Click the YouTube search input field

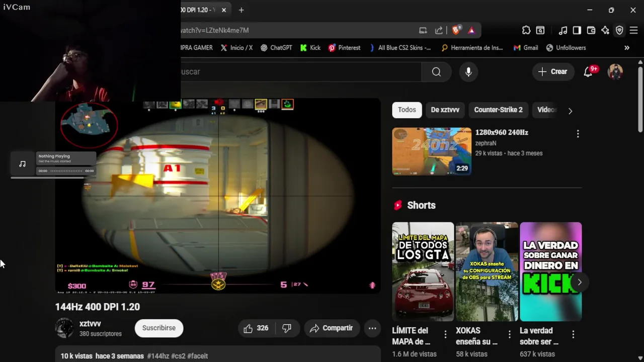click(301, 72)
